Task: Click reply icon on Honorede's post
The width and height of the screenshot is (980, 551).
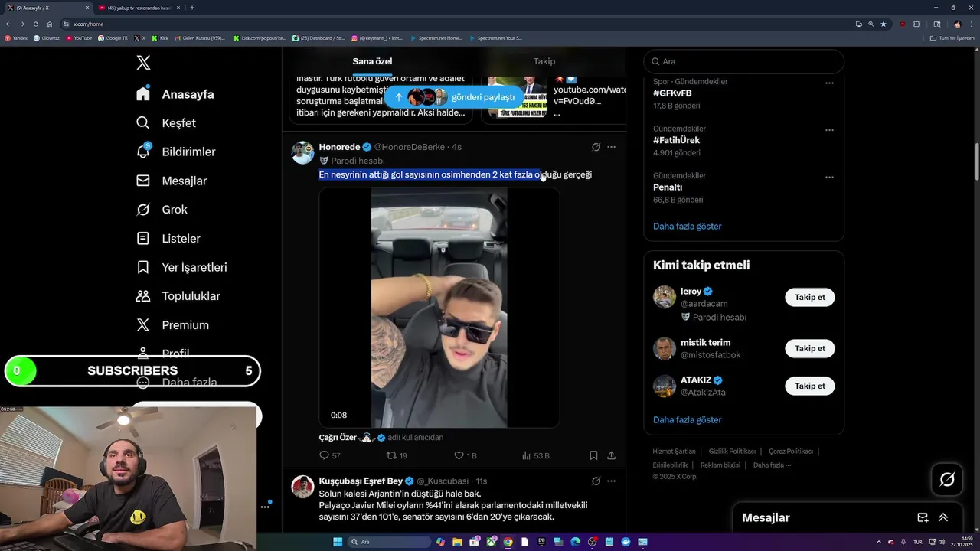Action: coord(324,455)
